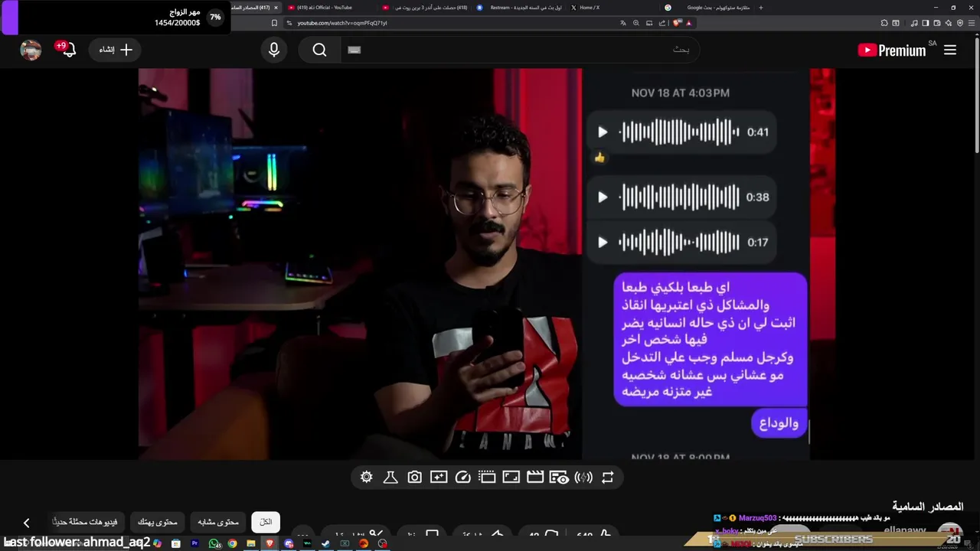
Task: Click the eye visibility panel icon
Action: pyautogui.click(x=560, y=478)
